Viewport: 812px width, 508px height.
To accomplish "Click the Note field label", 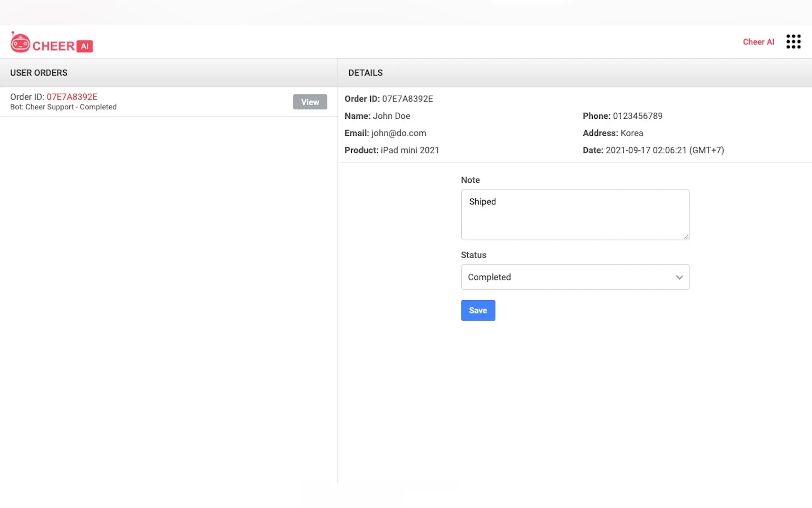I will coord(470,180).
